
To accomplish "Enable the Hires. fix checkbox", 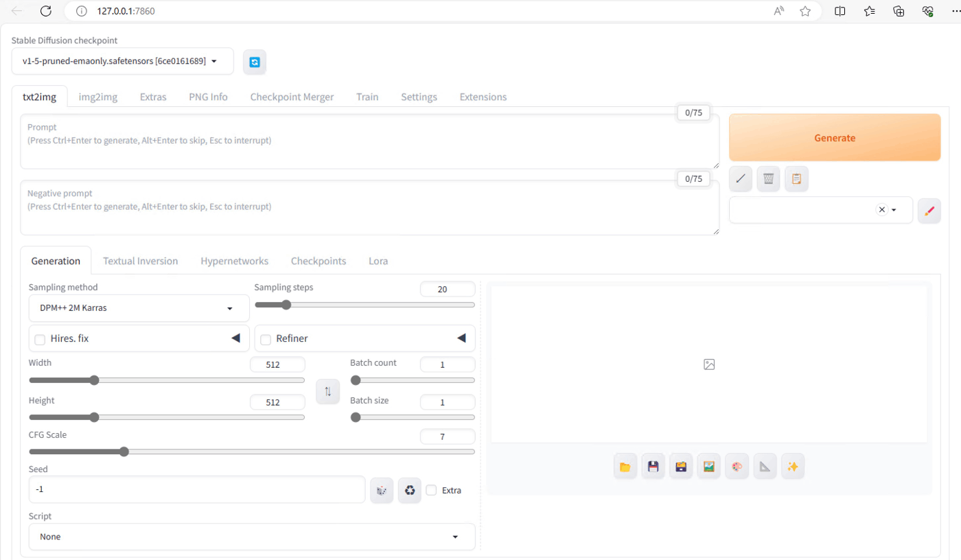I will click(40, 339).
